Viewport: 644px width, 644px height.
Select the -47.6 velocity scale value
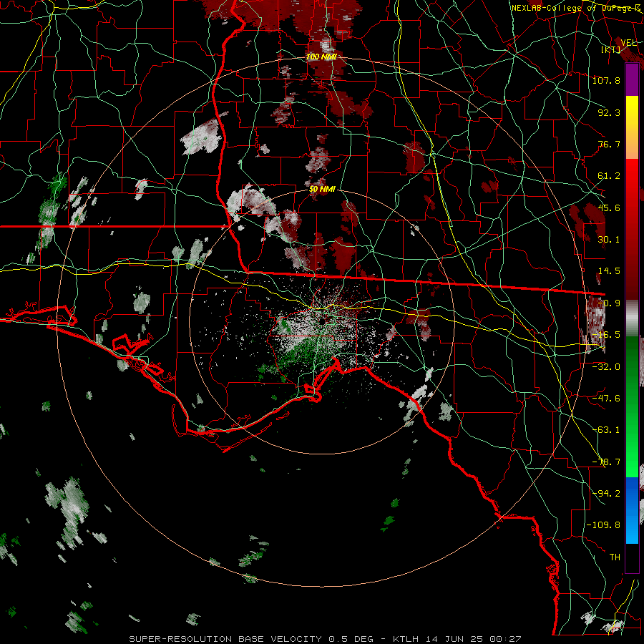click(x=606, y=399)
